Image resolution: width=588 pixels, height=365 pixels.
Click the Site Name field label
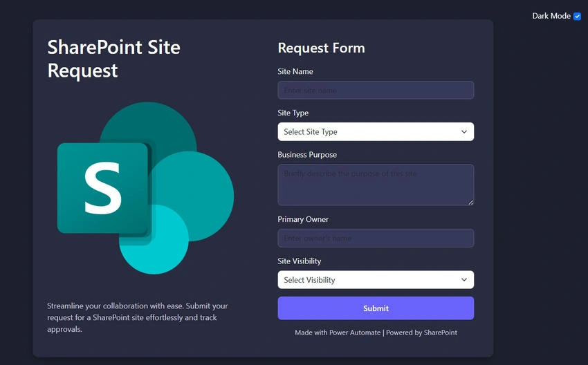coord(295,72)
